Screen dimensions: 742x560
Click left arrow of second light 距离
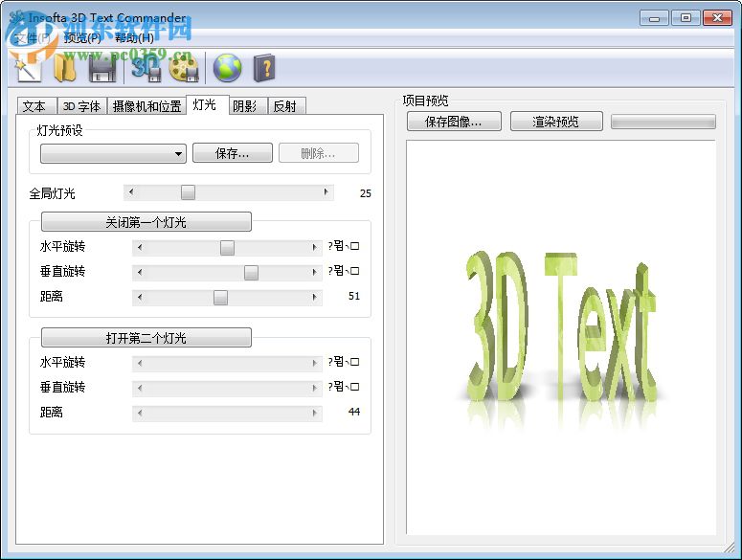point(140,414)
